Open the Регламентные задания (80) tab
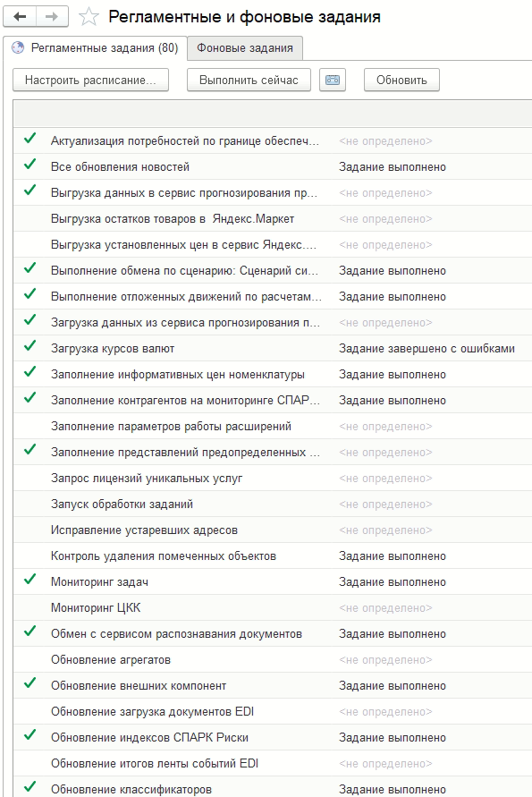Image resolution: width=532 pixels, height=797 pixels. click(x=95, y=47)
